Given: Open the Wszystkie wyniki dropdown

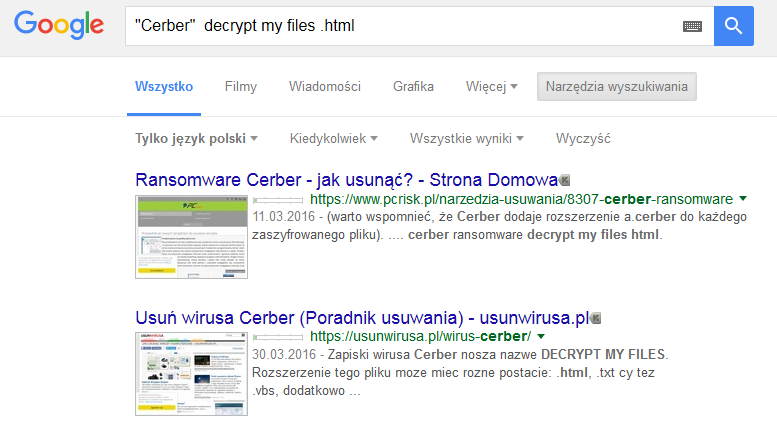Looking at the screenshot, I should pyautogui.click(x=466, y=138).
